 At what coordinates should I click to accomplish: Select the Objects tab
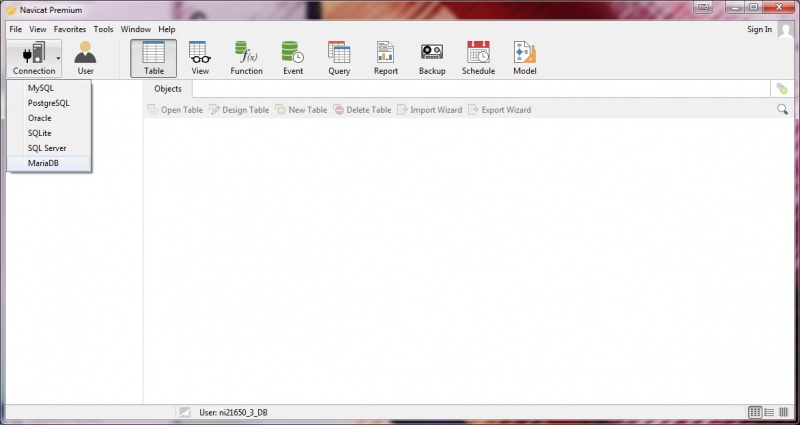[168, 89]
